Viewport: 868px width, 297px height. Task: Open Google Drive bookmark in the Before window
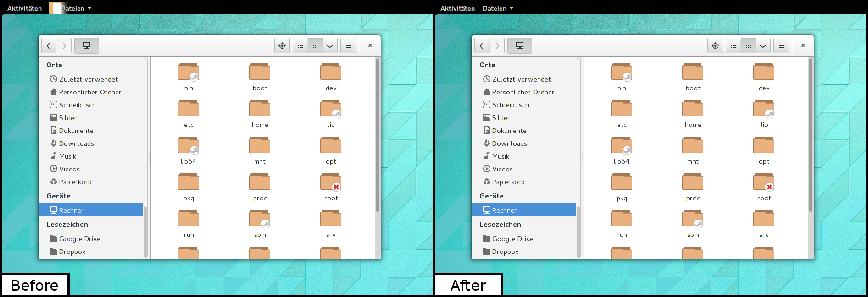pyautogui.click(x=79, y=239)
